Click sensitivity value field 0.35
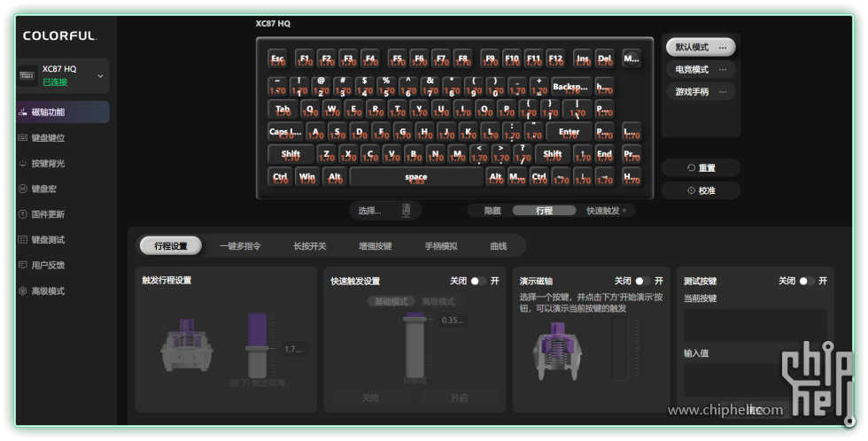This screenshot has width=868, height=441. [x=453, y=321]
